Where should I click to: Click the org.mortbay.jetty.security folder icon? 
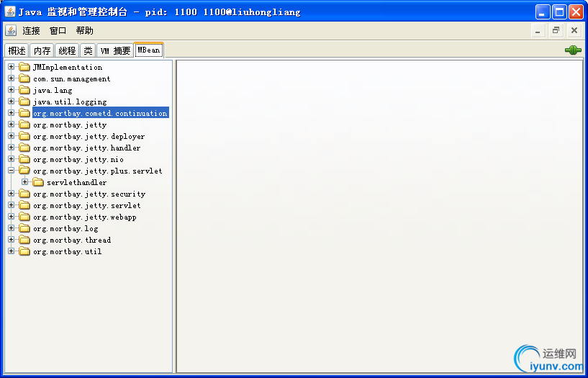(x=24, y=194)
